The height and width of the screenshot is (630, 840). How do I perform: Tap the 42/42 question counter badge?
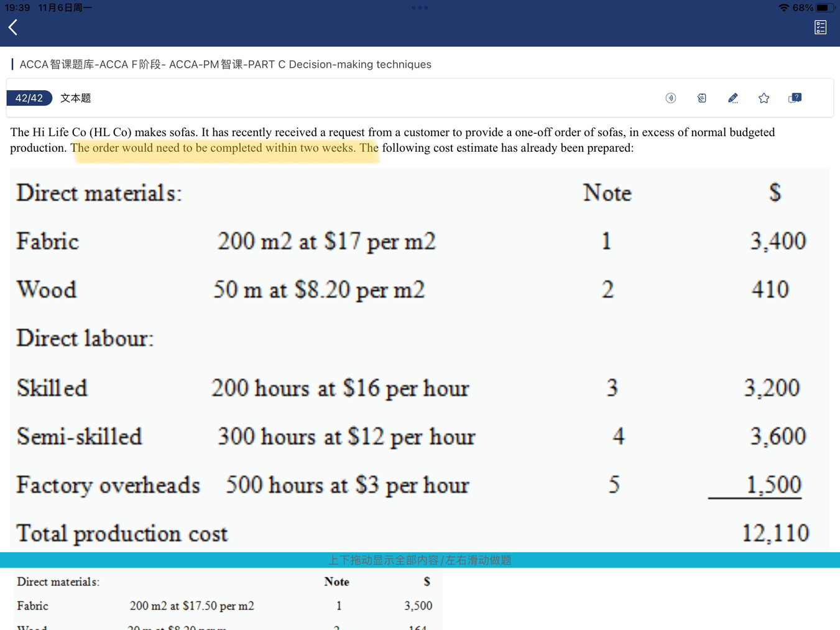pyautogui.click(x=29, y=98)
